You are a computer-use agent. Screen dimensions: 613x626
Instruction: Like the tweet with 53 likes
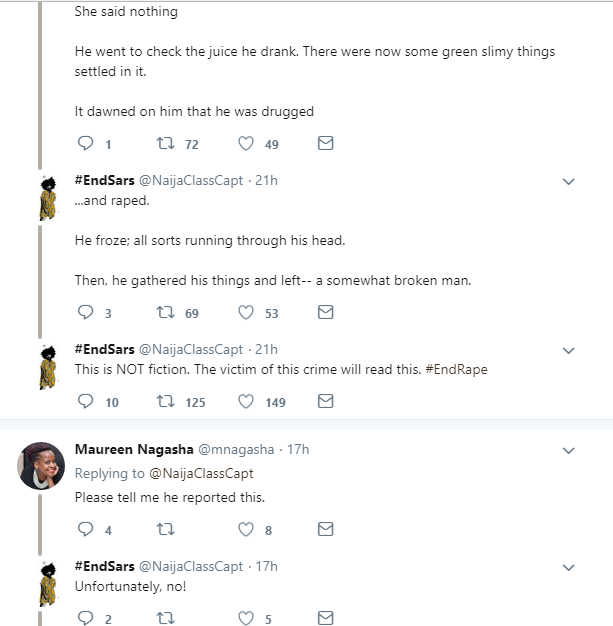[246, 313]
